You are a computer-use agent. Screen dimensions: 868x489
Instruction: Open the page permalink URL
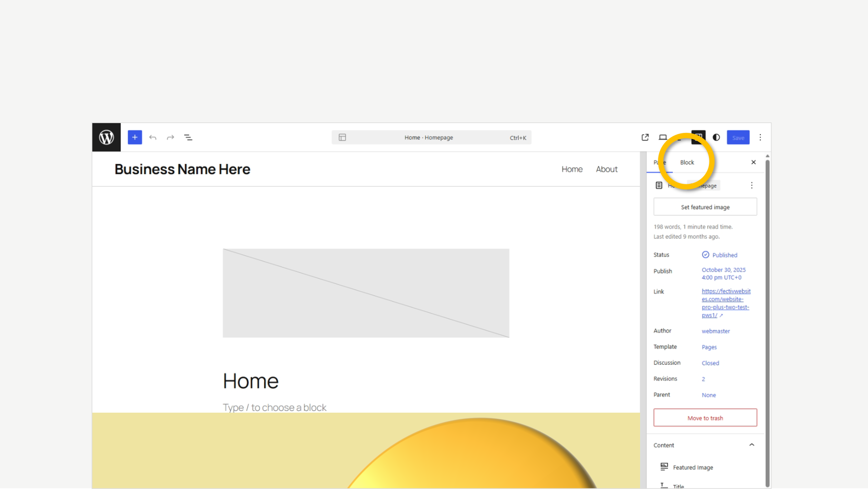pyautogui.click(x=726, y=303)
